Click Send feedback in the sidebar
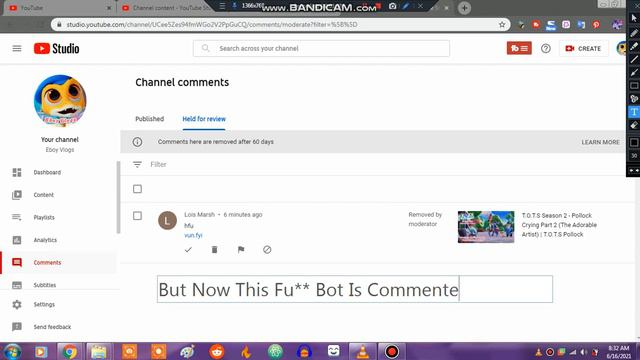640x360 pixels. pyautogui.click(x=52, y=327)
